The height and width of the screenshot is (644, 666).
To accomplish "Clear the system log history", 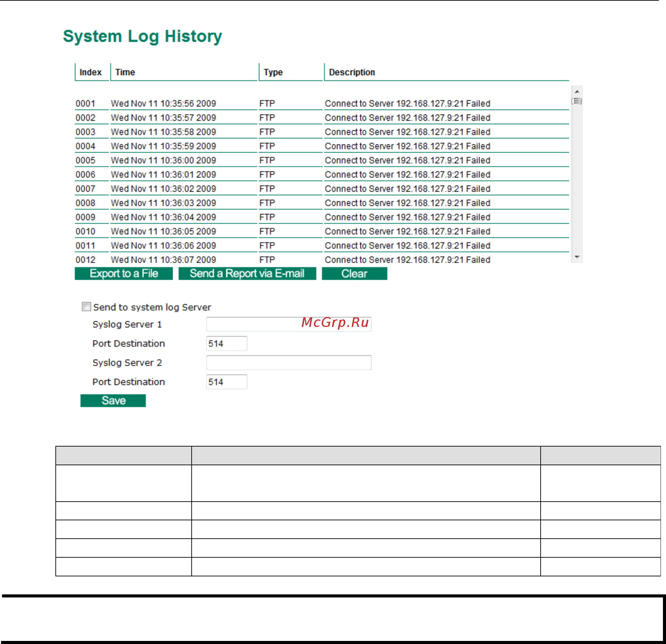I will coord(354,274).
